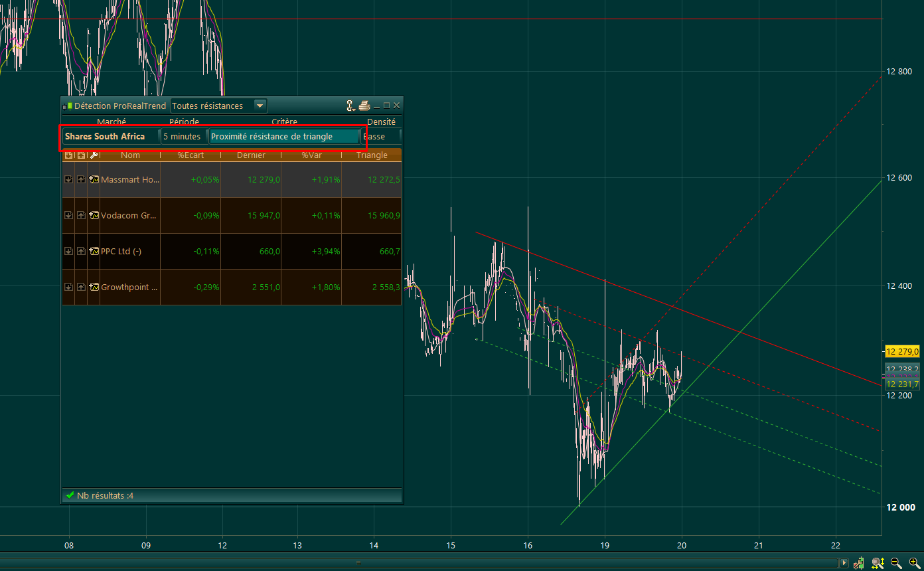The height and width of the screenshot is (571, 924).
Task: Open the 5 minutes period selector
Action: pyautogui.click(x=184, y=136)
